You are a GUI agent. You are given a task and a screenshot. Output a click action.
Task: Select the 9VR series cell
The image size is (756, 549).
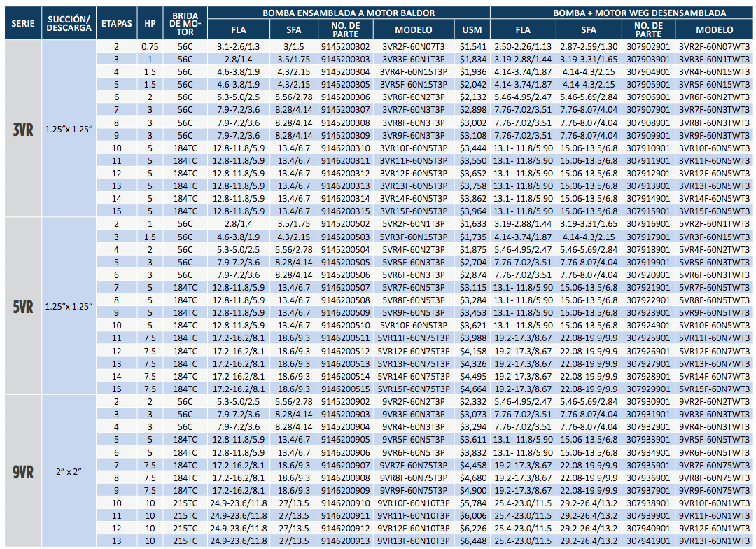pos(23,471)
